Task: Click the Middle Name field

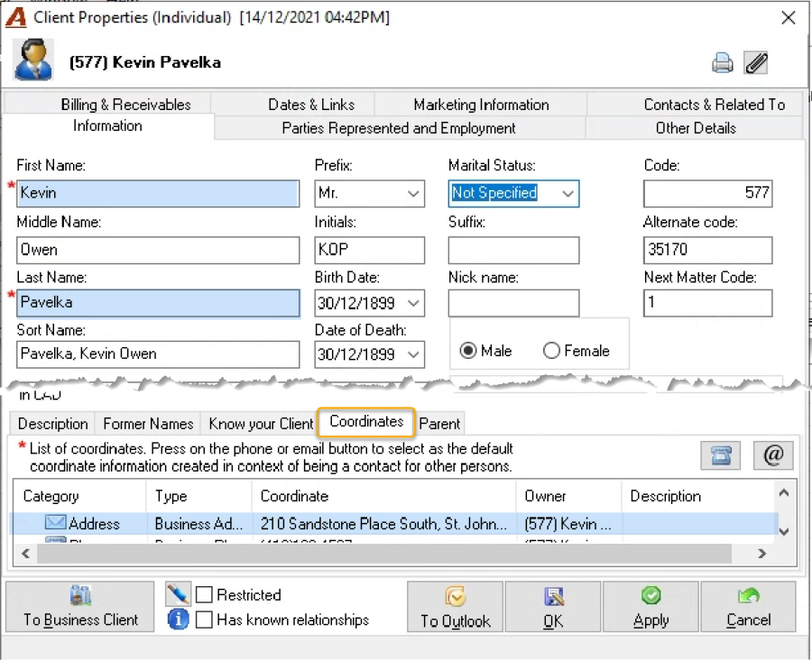Action: coord(158,251)
